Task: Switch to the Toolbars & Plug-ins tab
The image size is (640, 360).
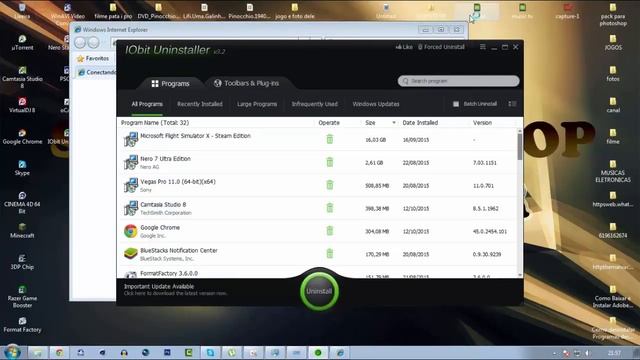Action: [x=247, y=83]
